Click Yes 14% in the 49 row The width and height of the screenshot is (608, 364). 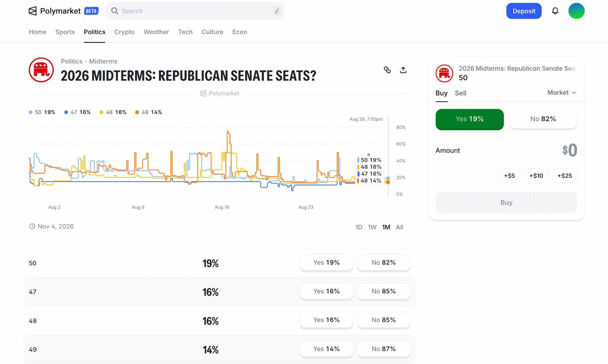[x=326, y=349]
